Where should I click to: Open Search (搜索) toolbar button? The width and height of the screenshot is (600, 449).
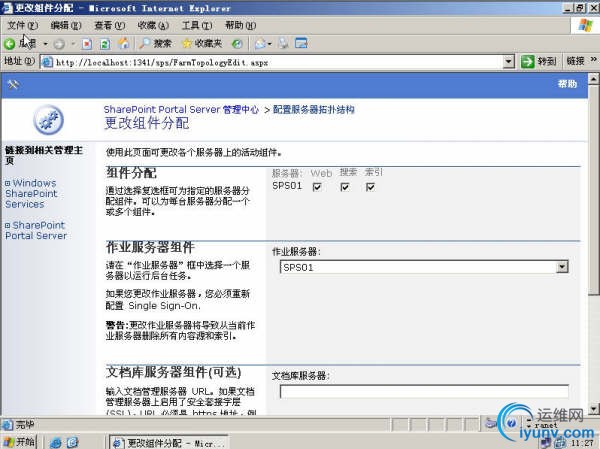pyautogui.click(x=155, y=44)
